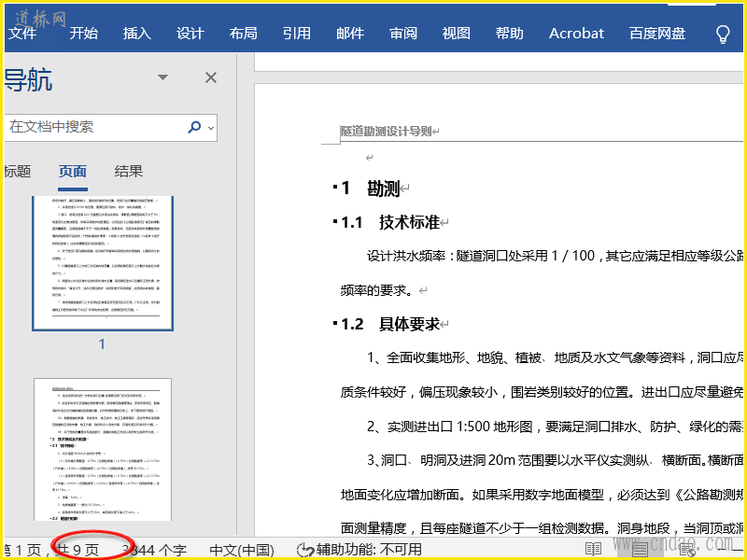This screenshot has width=747, height=560.
Task: Select the second page thumbnail
Action: click(x=103, y=450)
